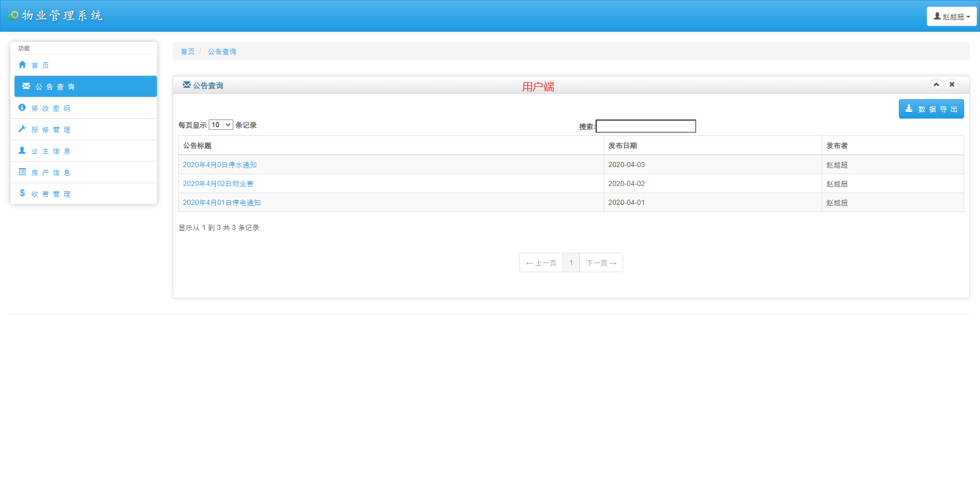Click the person icon for 业主信息
980x495 pixels.
22,150
